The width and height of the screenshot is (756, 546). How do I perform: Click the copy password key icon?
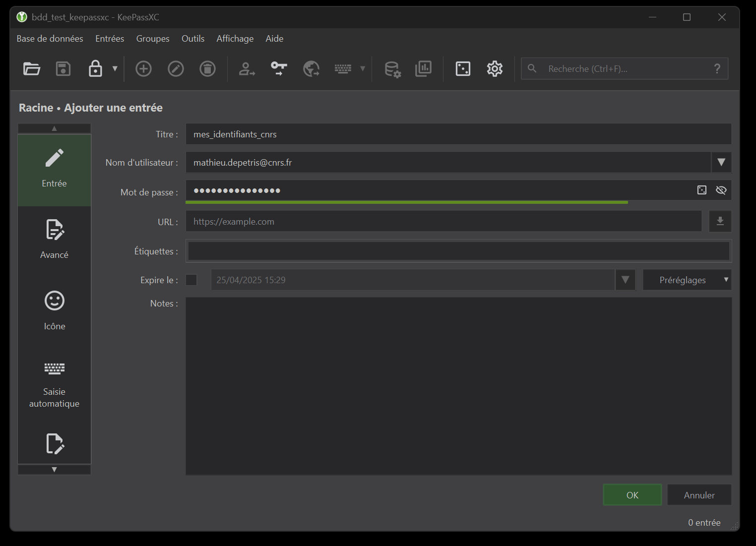point(279,68)
